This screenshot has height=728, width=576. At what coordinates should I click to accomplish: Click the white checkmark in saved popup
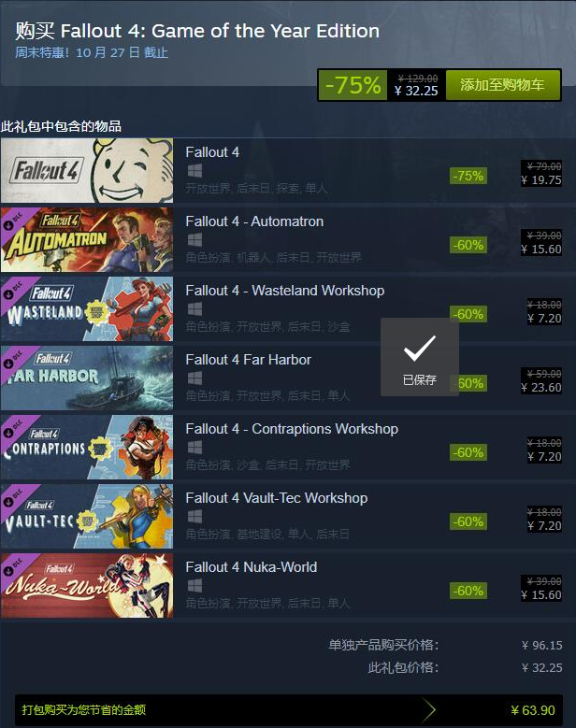[420, 349]
